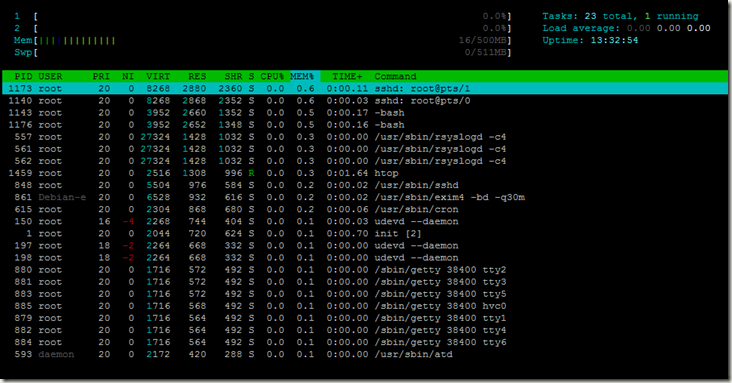Click the -4 nice value
The image size is (732, 383).
[128, 221]
